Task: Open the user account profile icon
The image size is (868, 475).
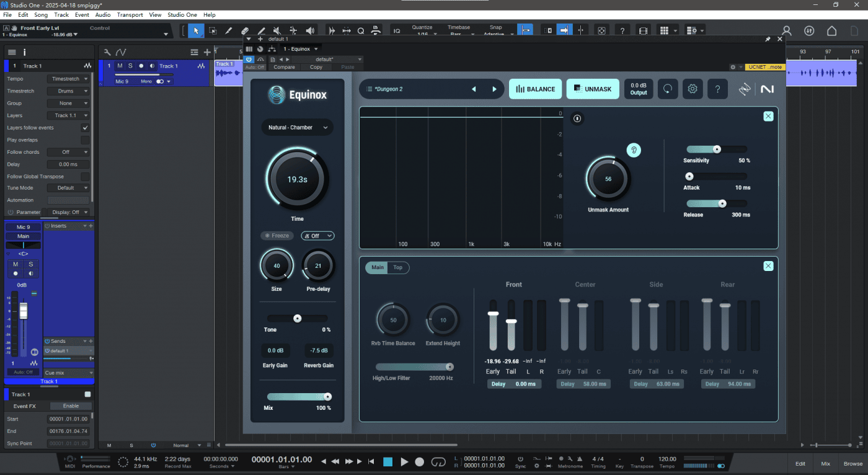Action: click(787, 30)
